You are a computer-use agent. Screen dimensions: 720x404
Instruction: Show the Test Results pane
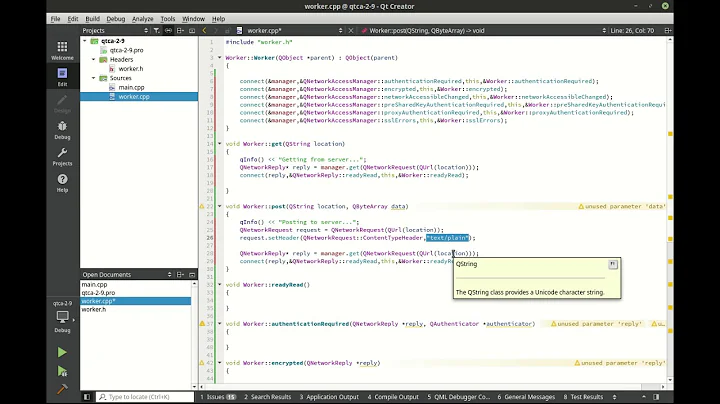pos(583,397)
